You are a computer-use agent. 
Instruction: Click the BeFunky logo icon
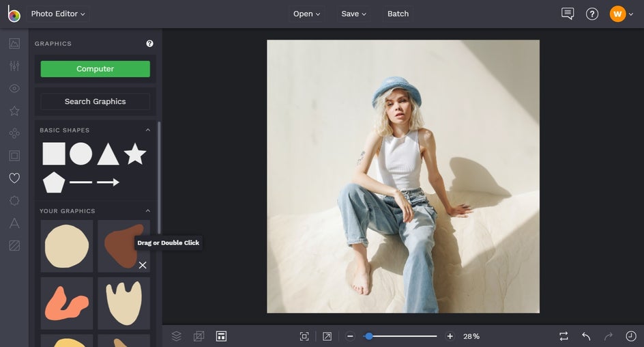pos(14,14)
